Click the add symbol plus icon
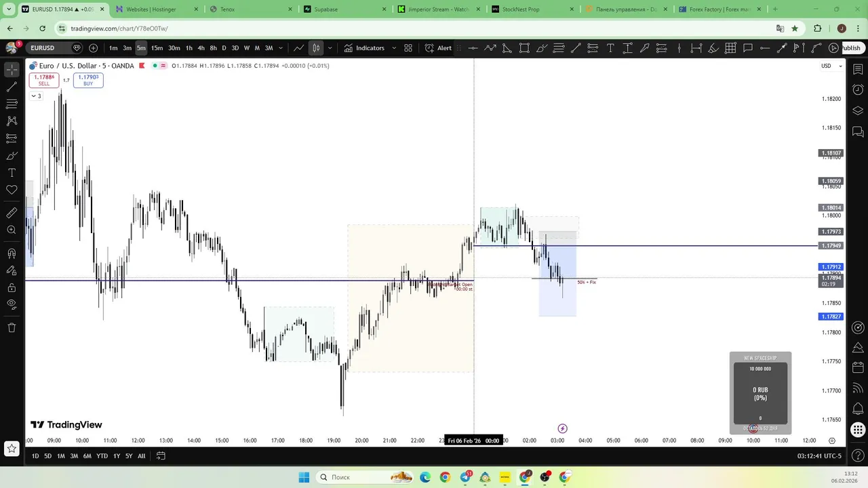 click(x=93, y=48)
